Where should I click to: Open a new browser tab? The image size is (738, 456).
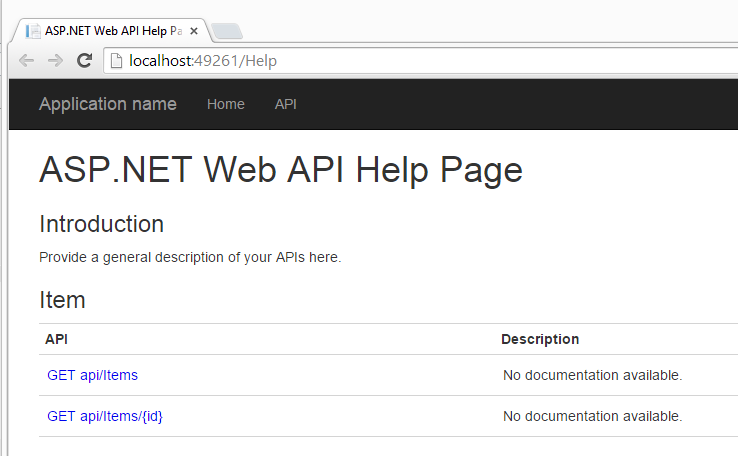(227, 32)
